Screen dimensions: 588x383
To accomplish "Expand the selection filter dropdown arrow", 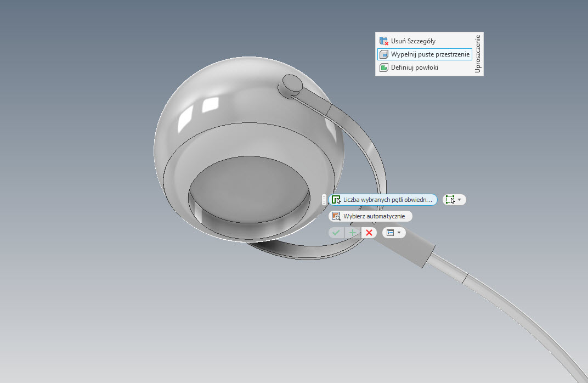I will tap(460, 200).
